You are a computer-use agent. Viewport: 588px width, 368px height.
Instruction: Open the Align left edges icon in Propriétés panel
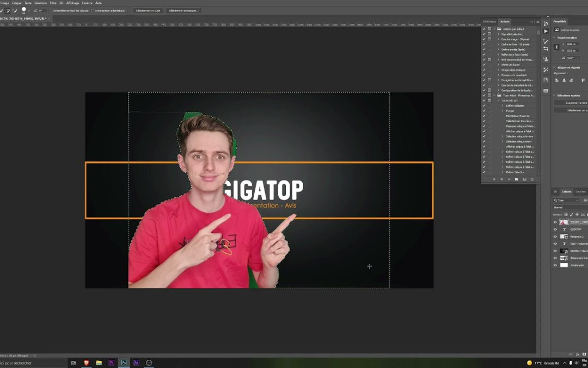click(556, 80)
